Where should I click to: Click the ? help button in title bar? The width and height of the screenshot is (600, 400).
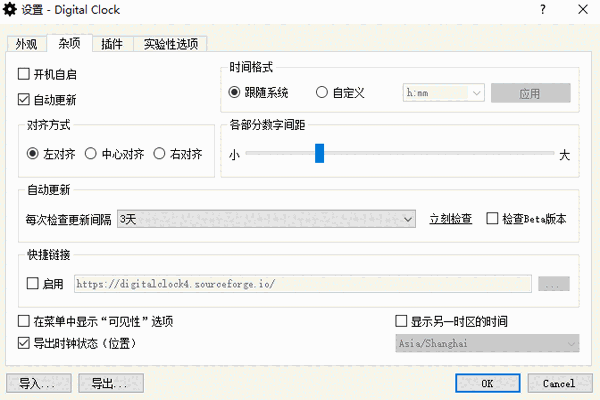543,9
